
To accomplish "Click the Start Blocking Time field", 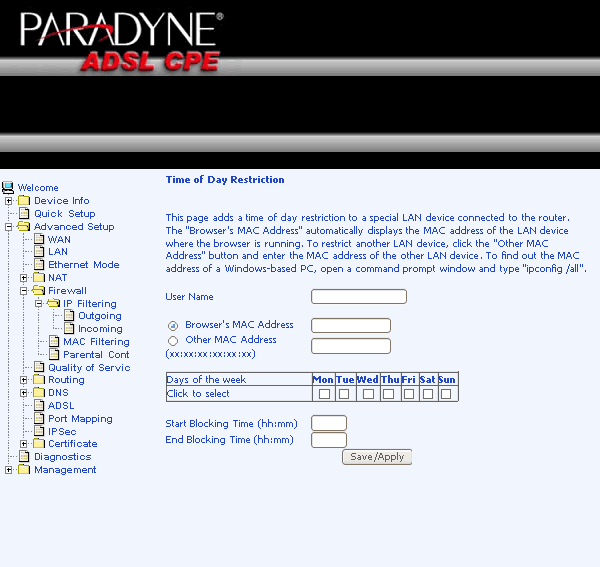I will [x=329, y=423].
